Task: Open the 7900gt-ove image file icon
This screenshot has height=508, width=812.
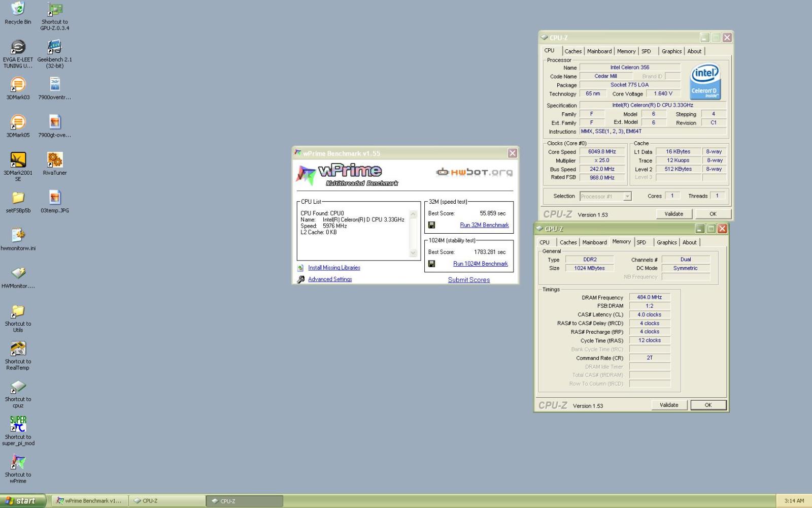Action: 55,122
